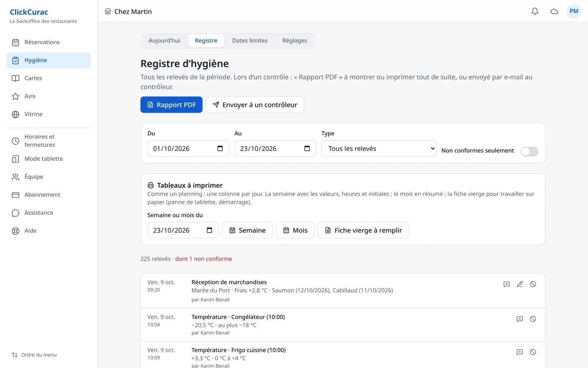
Task: Click the dont 1 non conforme text
Action: [x=204, y=259]
